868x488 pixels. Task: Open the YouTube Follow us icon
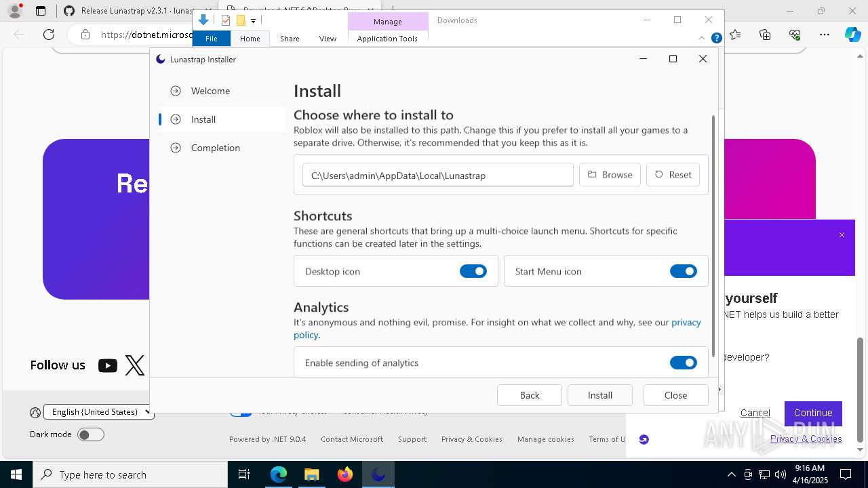pyautogui.click(x=107, y=366)
